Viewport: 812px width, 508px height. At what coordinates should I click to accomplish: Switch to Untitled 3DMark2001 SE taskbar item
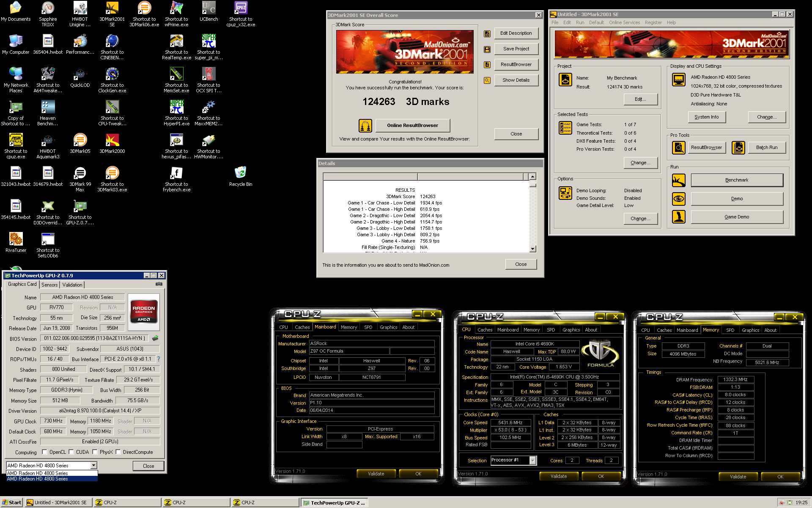[58, 502]
